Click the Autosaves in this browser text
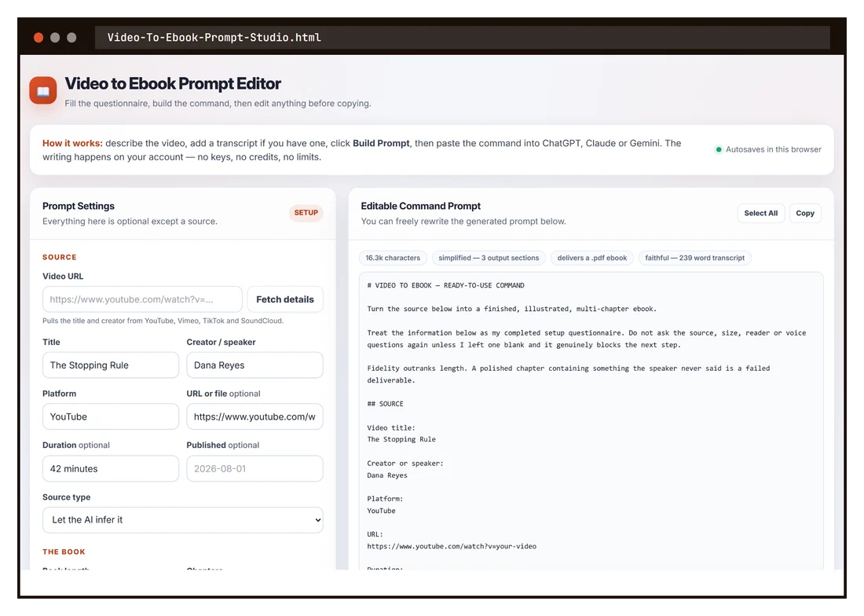This screenshot has width=864, height=616. 773,149
